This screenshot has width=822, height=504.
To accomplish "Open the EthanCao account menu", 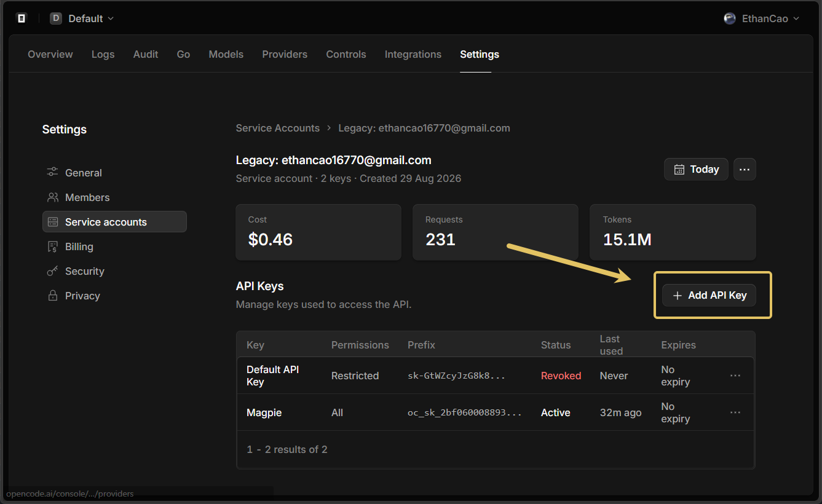I will pyautogui.click(x=762, y=18).
